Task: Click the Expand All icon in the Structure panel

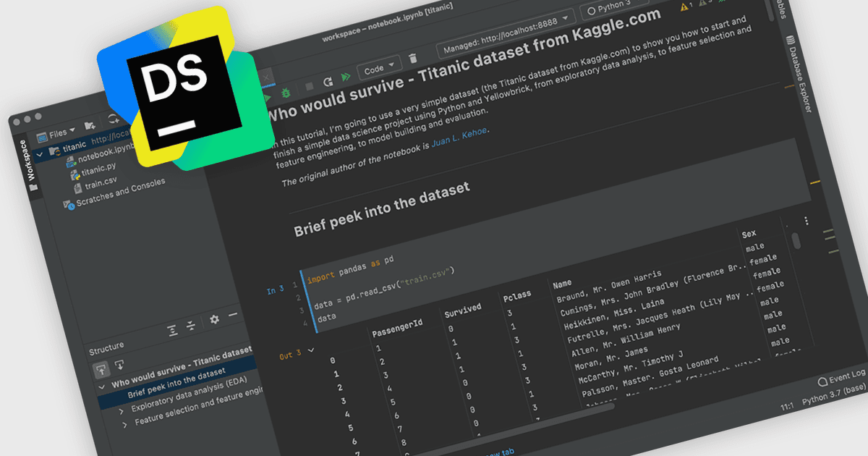Action: tap(172, 331)
